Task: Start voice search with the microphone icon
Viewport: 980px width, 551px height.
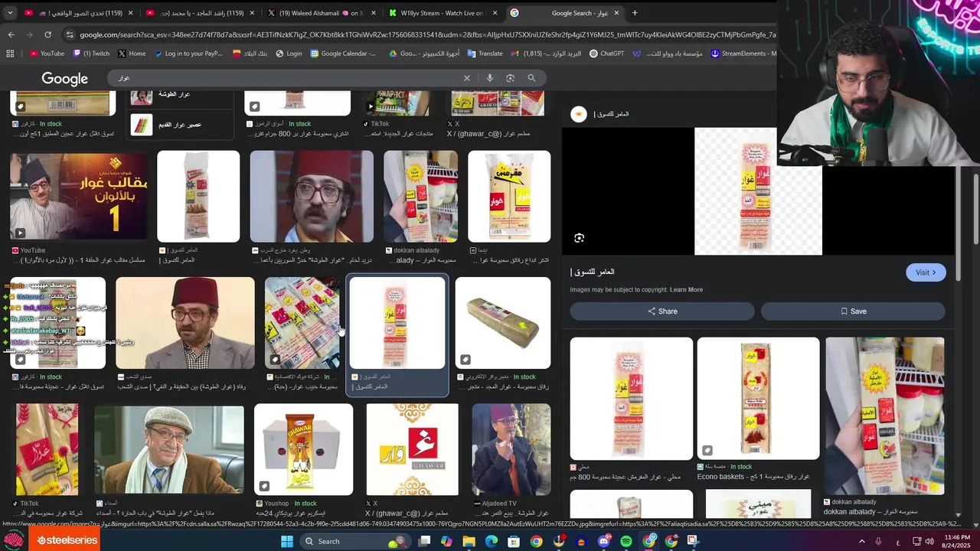Action: (x=490, y=78)
